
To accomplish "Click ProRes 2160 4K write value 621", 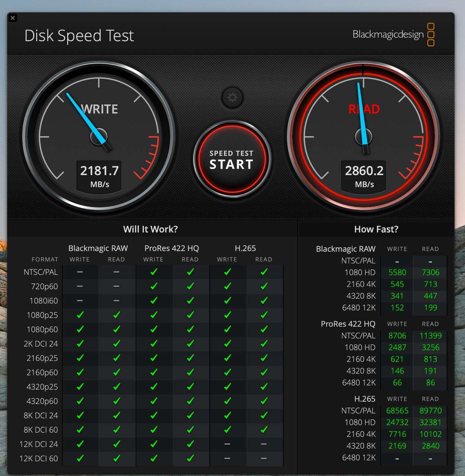I will 397,359.
